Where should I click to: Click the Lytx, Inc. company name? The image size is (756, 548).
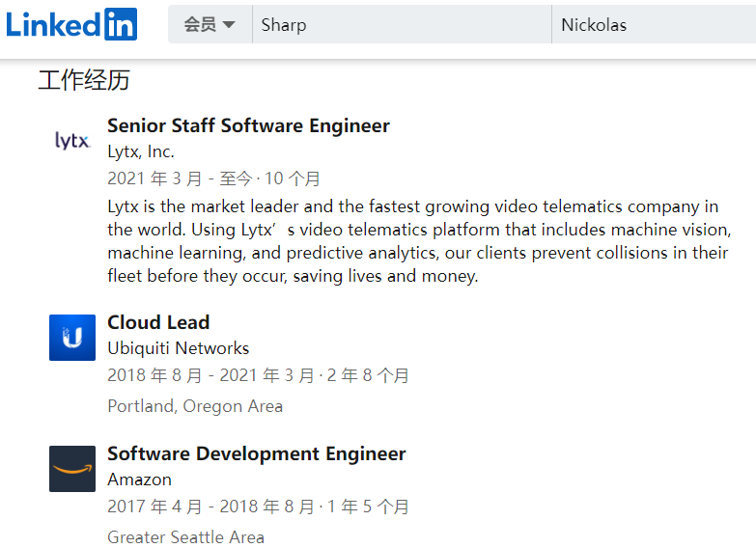tap(141, 151)
